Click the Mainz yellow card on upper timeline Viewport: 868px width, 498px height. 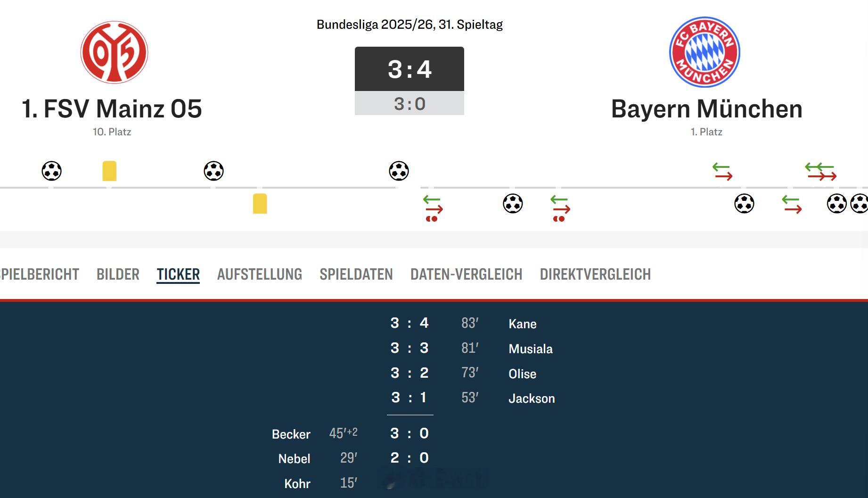pyautogui.click(x=109, y=171)
